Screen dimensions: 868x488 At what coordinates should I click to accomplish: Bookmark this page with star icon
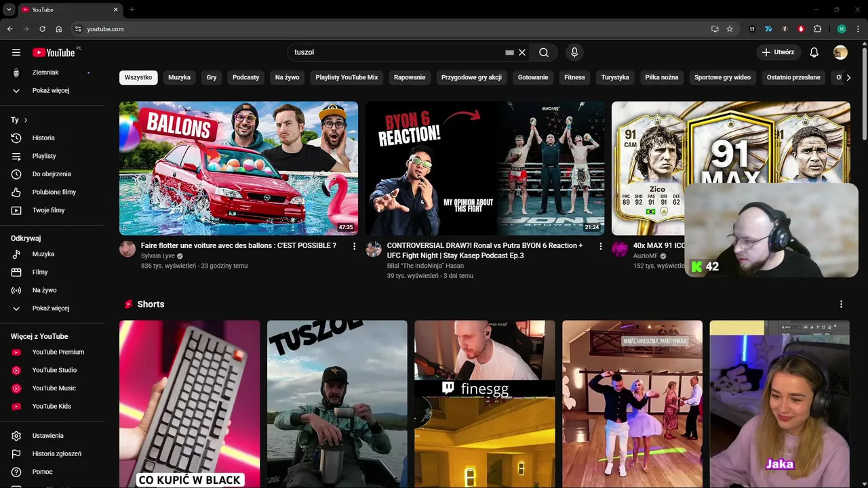tap(730, 29)
